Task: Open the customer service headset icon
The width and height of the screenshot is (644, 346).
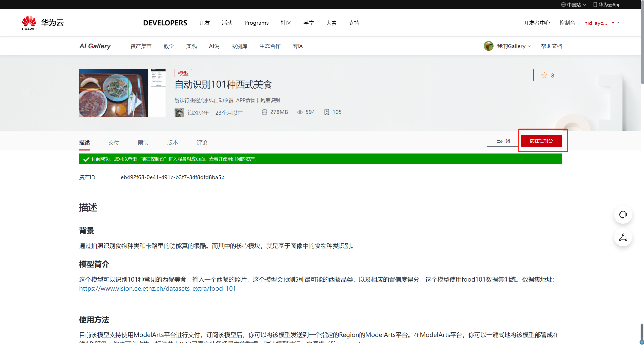Action: point(623,215)
